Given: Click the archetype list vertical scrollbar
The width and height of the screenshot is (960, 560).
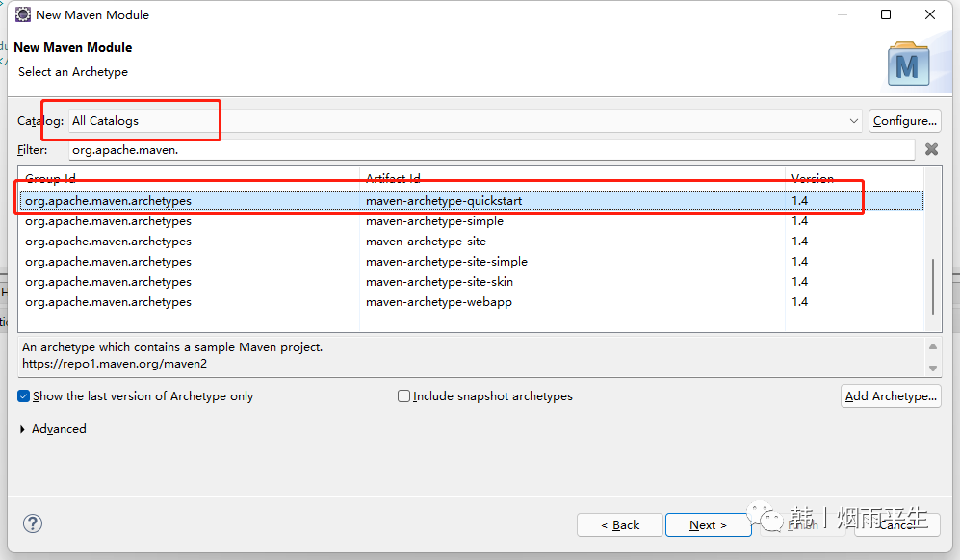Looking at the screenshot, I should coord(933,287).
